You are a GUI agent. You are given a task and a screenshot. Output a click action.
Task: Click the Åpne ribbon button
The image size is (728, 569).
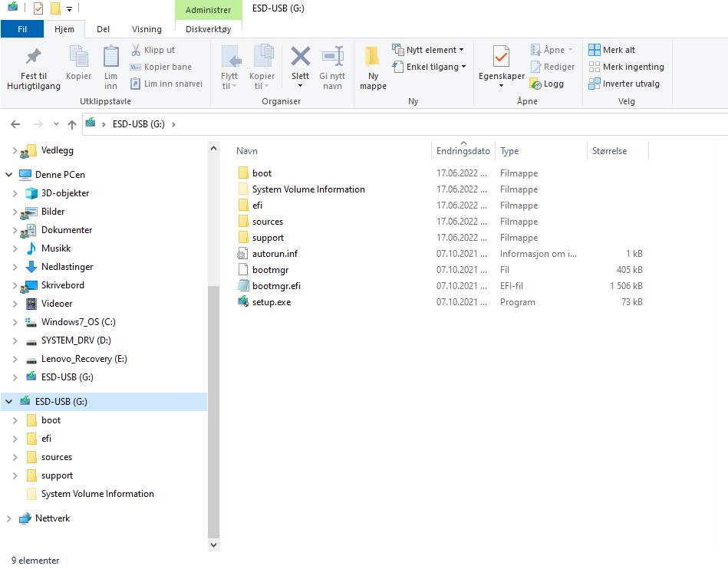coord(552,50)
